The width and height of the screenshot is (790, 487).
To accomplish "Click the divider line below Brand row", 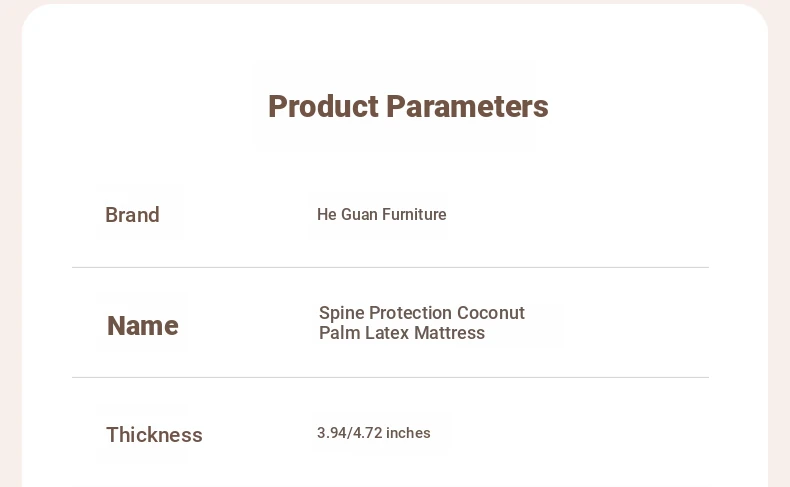I will pos(390,267).
